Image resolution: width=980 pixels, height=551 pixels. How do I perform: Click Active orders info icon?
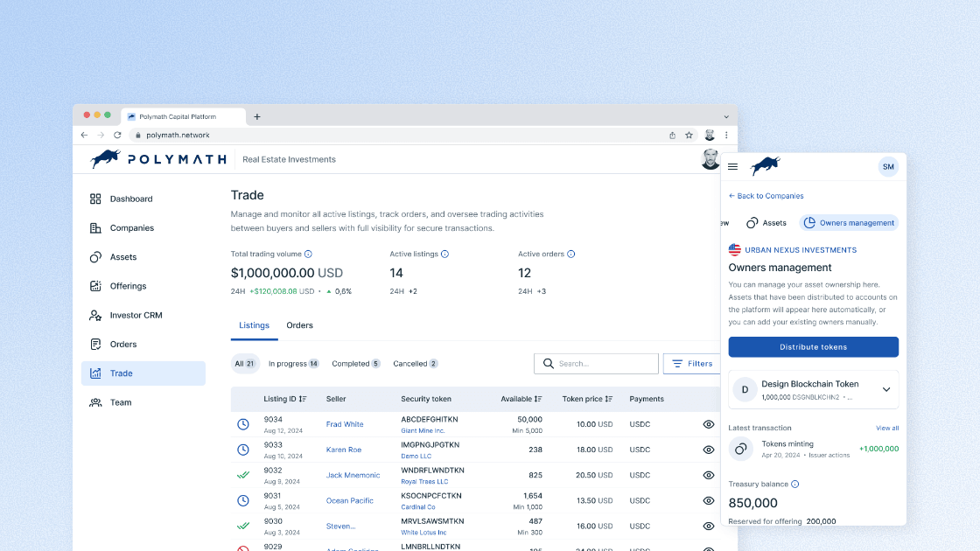click(571, 255)
